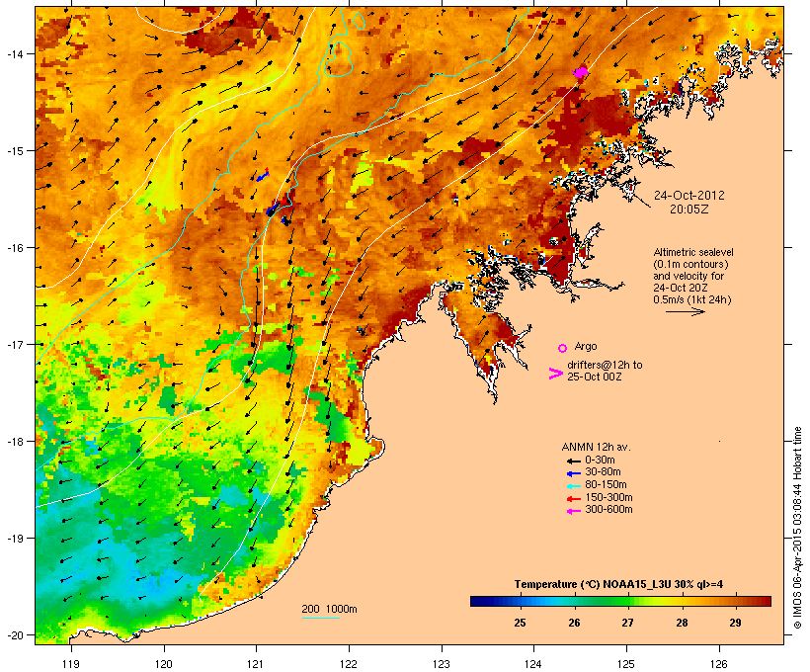Screen dimensions: 810x672
Task: Click the black 0-30m legend arrow
Action: click(x=573, y=462)
